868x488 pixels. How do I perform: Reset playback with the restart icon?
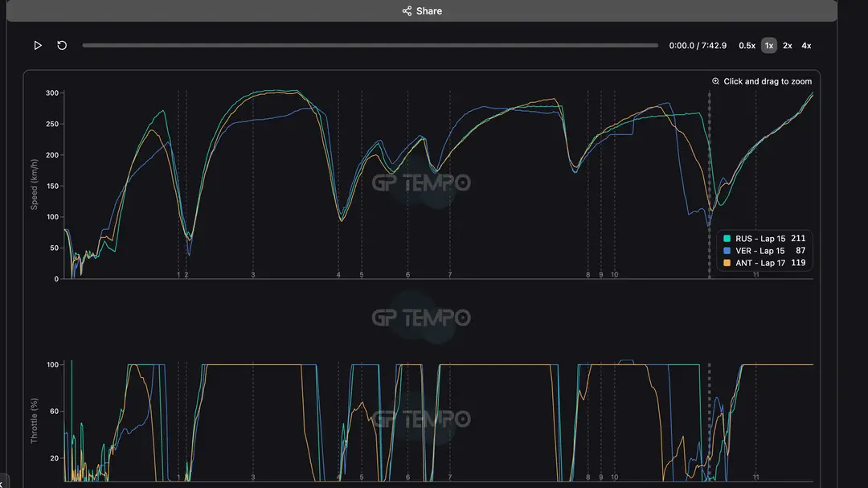(x=62, y=45)
